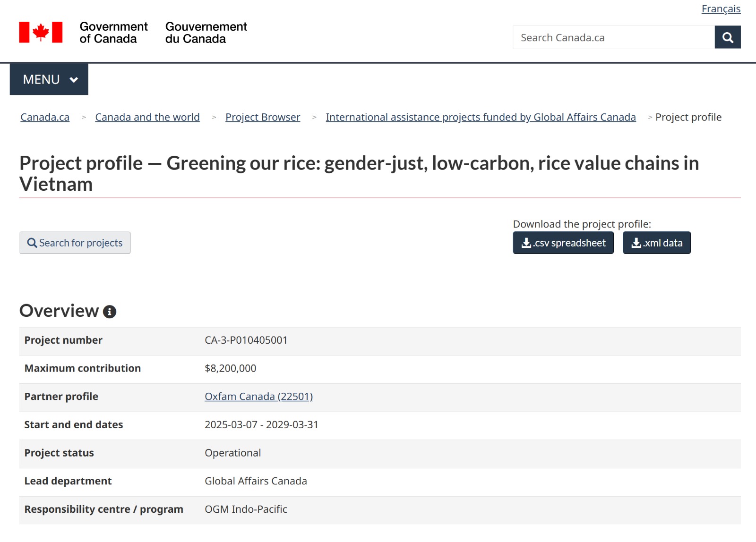The width and height of the screenshot is (756, 542).
Task: Click download icon on .csv spreadsheet button
Action: (526, 243)
